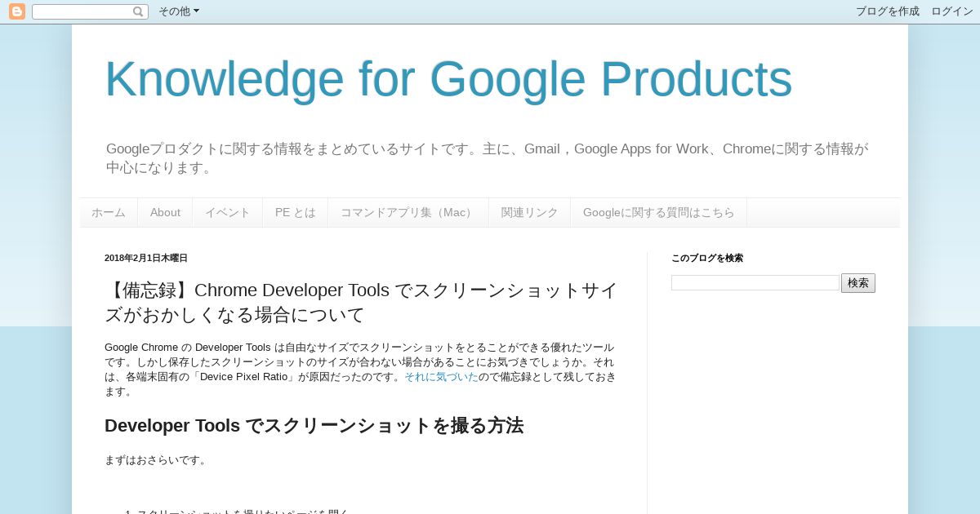This screenshot has height=514, width=980.
Task: Open the その他 dropdown menu
Action: tap(178, 11)
